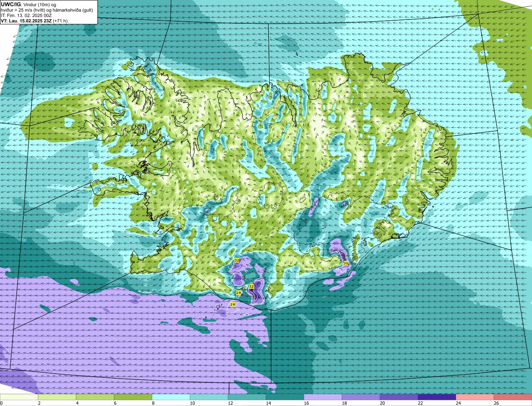Screen dimensions: 532x406
Task: Click the legend scale tick value 6
Action: [x=115, y=403]
